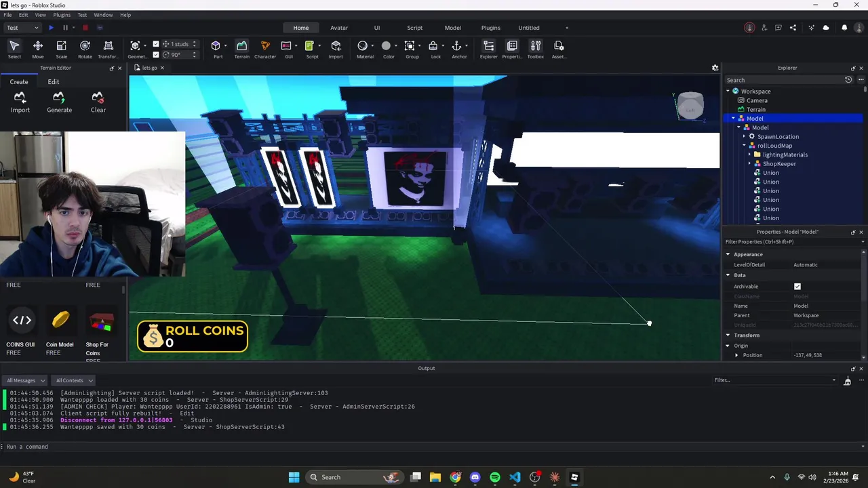Activate the Move tool
Screen dimensions: 868x488
[38, 49]
